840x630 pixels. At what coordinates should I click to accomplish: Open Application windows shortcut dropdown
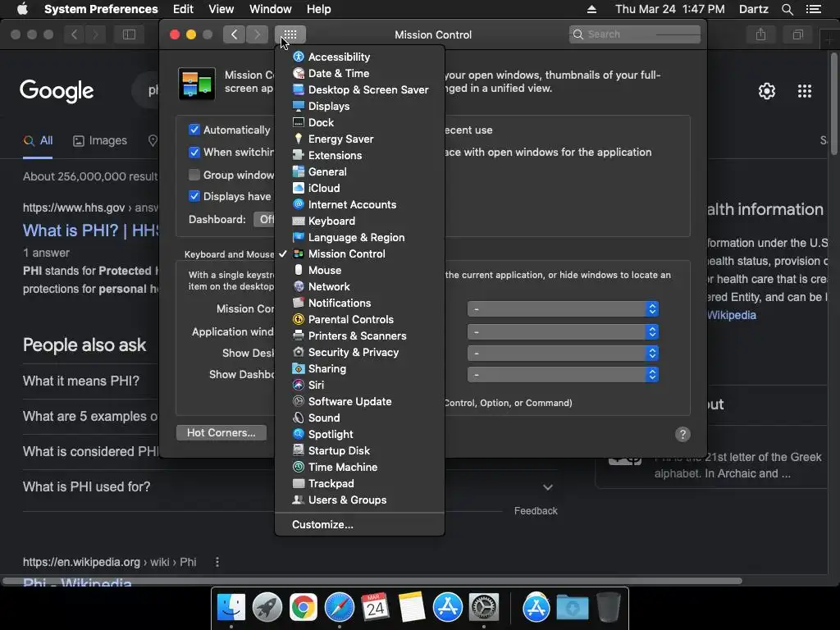click(x=563, y=332)
